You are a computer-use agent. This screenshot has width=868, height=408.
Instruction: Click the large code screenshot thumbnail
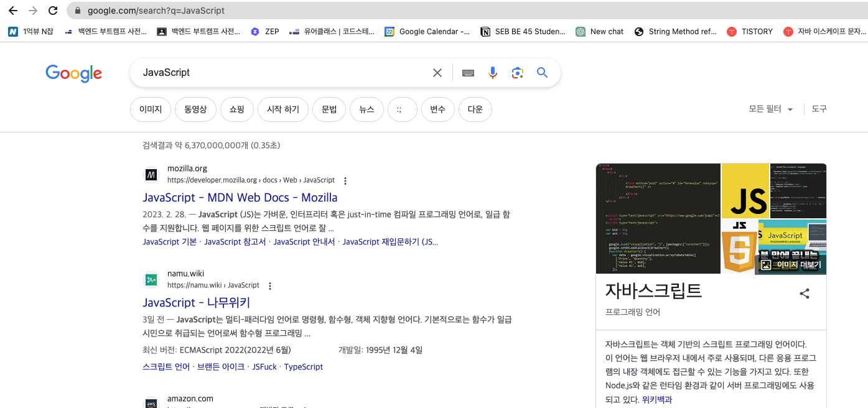pos(658,218)
